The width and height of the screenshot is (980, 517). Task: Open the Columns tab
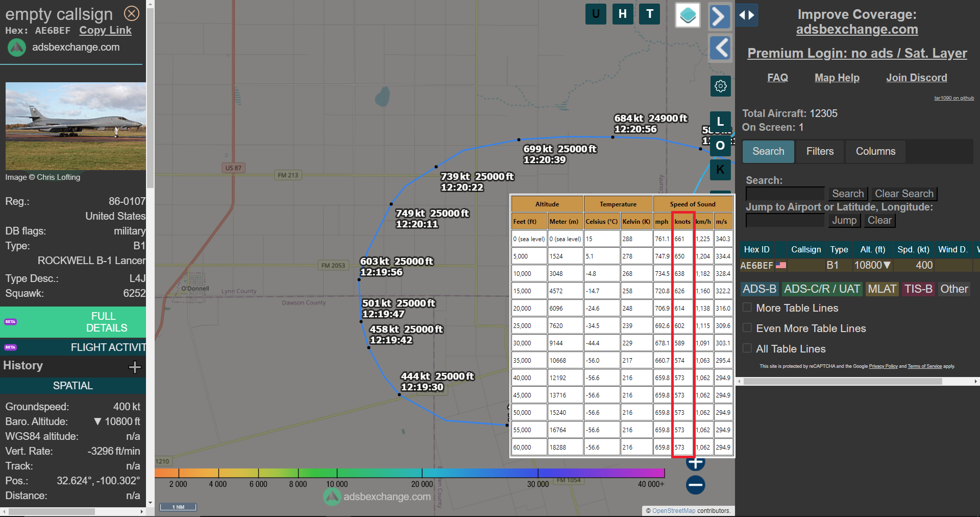coord(875,151)
